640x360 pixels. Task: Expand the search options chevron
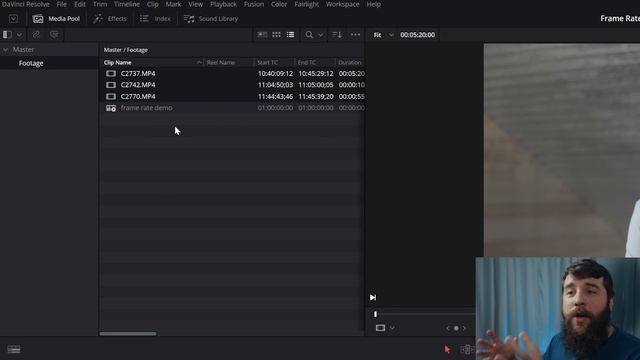320,35
